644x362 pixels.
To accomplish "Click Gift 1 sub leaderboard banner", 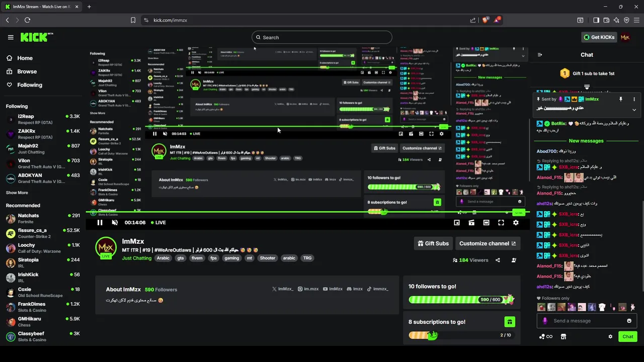I will pos(587,73).
